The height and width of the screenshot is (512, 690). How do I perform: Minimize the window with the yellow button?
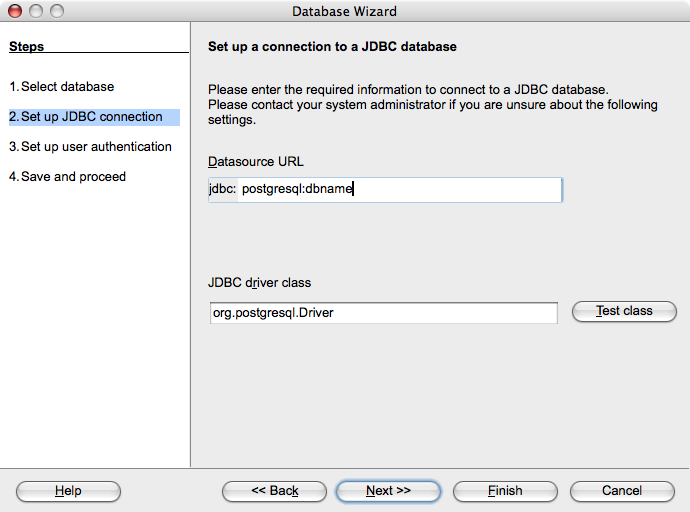point(36,12)
